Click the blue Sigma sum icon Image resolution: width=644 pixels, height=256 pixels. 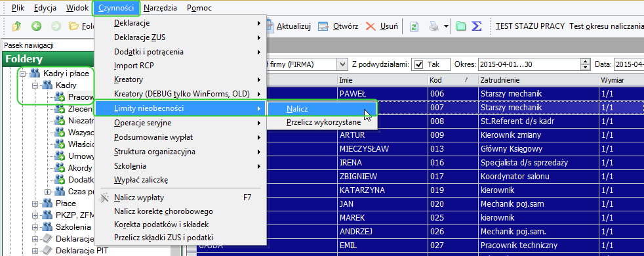pyautogui.click(x=476, y=26)
